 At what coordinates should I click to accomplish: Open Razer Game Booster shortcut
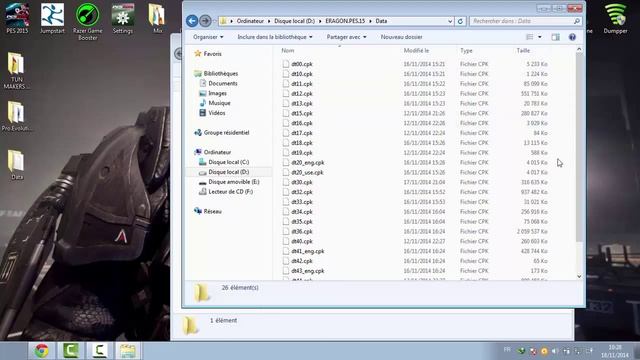tap(87, 21)
